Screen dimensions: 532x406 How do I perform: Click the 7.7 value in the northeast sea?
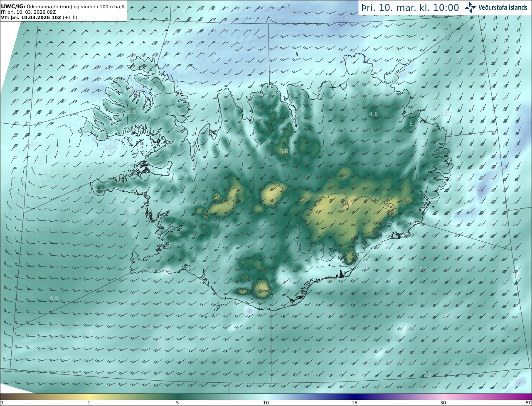450,29
